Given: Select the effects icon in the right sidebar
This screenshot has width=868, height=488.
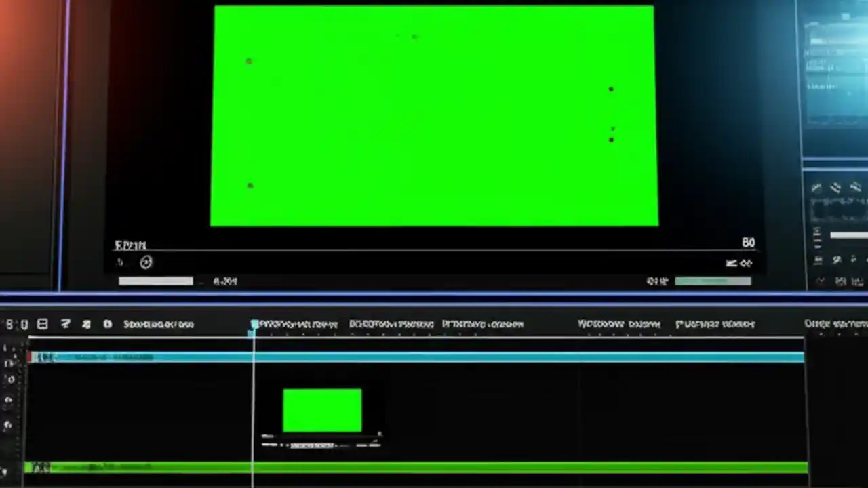Looking at the screenshot, I should pyautogui.click(x=837, y=188).
